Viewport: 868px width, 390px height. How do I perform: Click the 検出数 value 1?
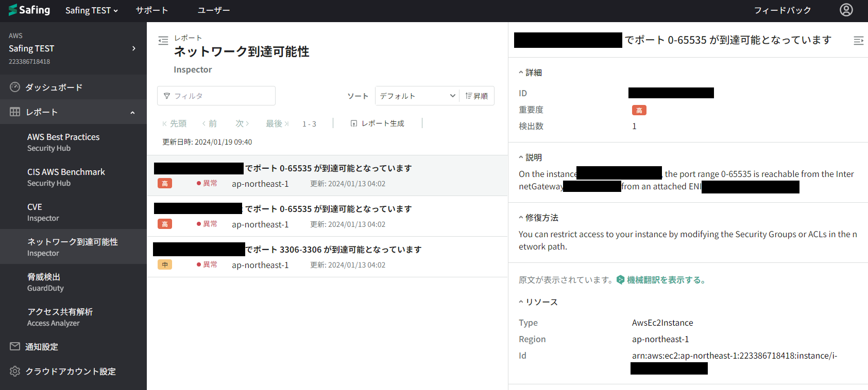(634, 126)
